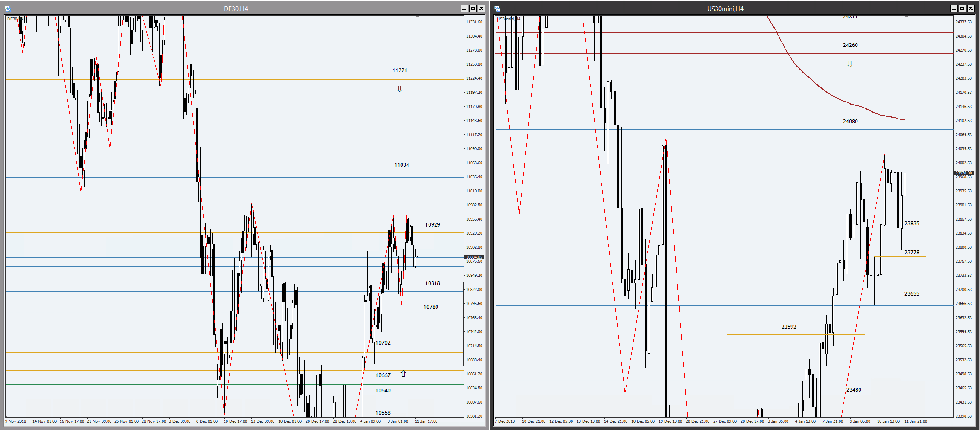Select the 23655 text label in US30mini chart
Image resolution: width=980 pixels, height=430 pixels.
pyautogui.click(x=912, y=294)
